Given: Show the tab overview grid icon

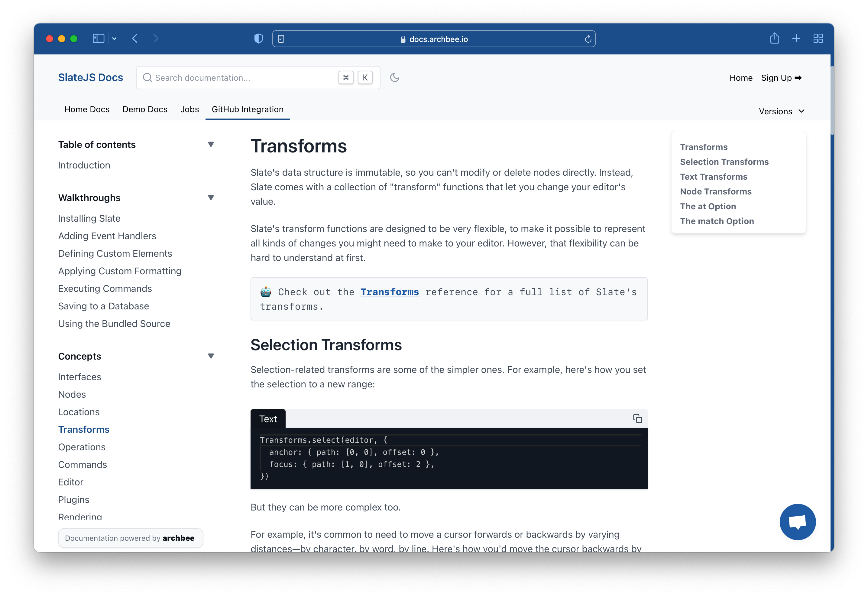Looking at the screenshot, I should 818,38.
